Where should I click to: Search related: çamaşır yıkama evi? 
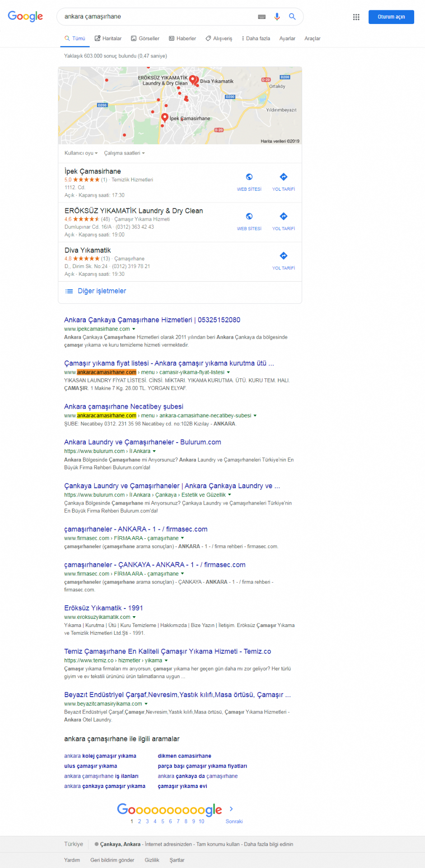click(182, 786)
